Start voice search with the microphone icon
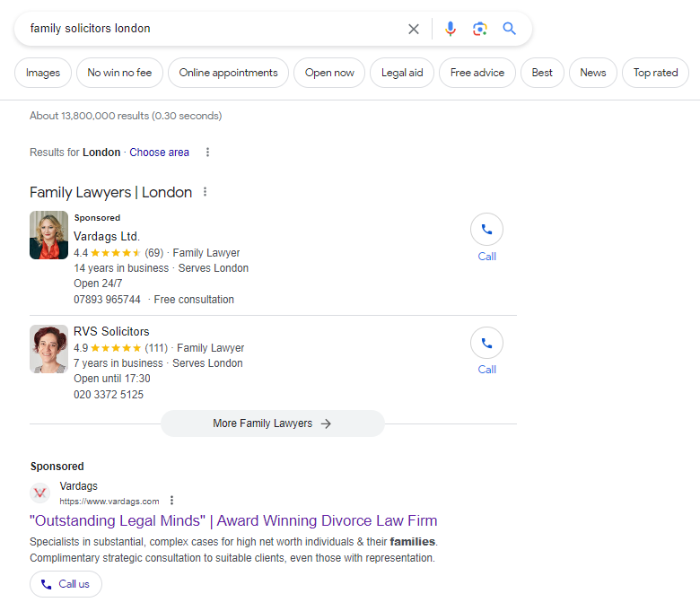This screenshot has width=700, height=611. (x=451, y=29)
